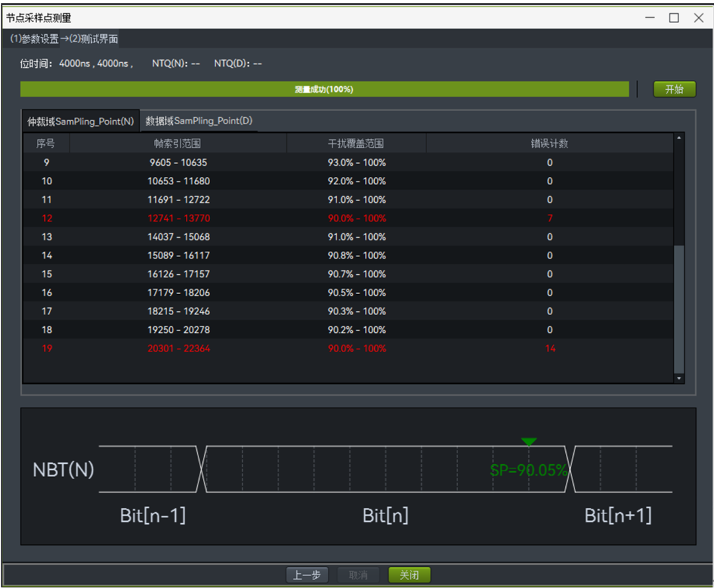Click the Bit[n] label

385,515
